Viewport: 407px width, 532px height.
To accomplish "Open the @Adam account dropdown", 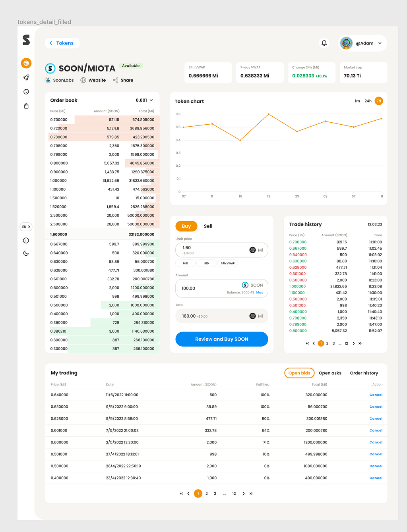I will pos(362,43).
